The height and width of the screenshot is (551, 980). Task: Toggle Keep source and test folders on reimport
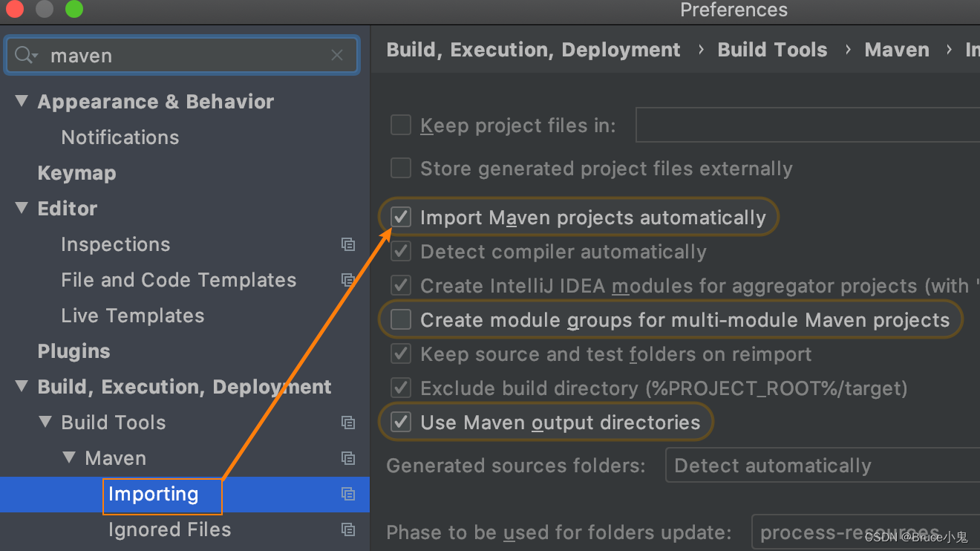click(x=401, y=353)
